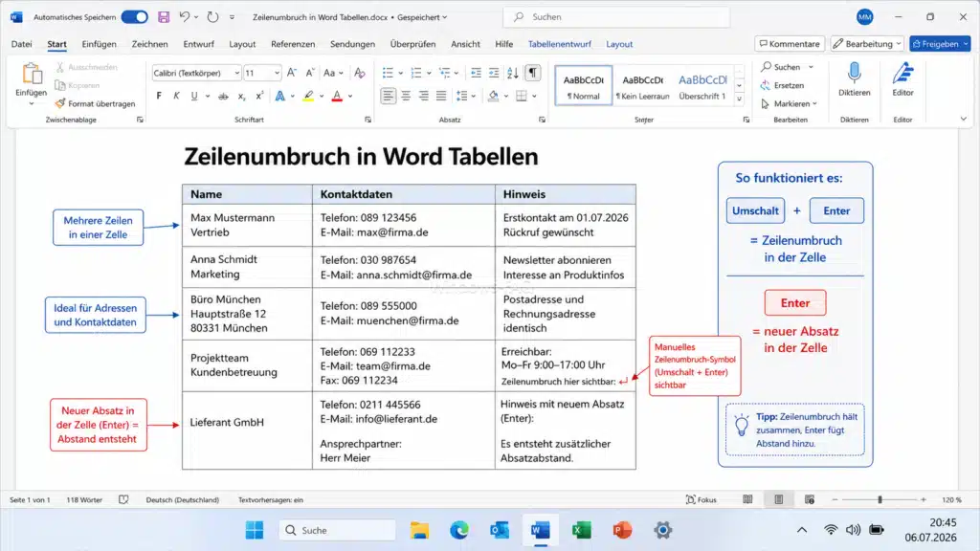Clear all formatting
Screen dimensions: 980x551
(x=360, y=73)
